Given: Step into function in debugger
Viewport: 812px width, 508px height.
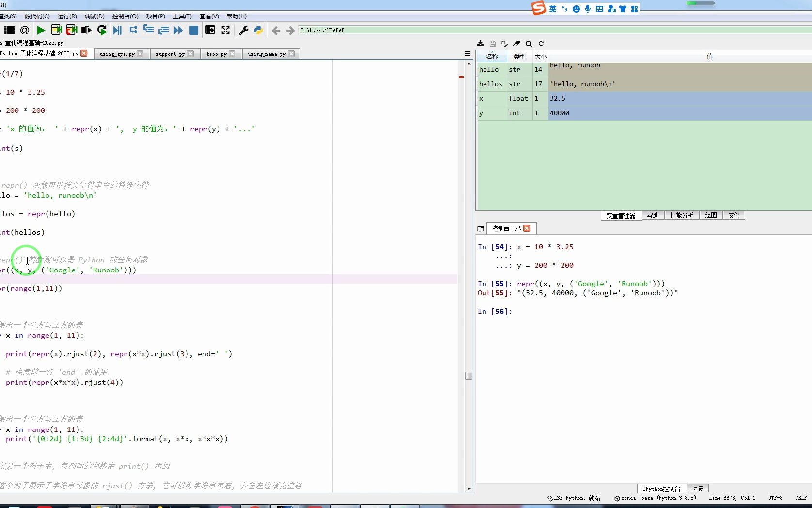Looking at the screenshot, I should pyautogui.click(x=148, y=30).
